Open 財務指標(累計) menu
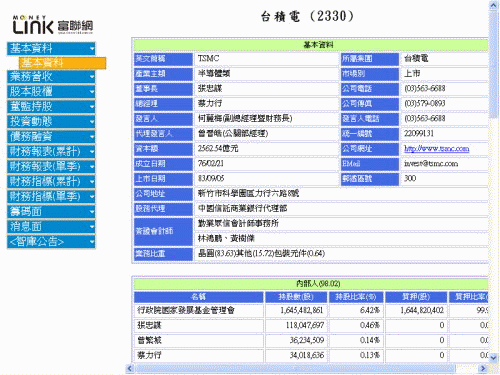Viewport: 500px width, 375px height. click(x=51, y=181)
